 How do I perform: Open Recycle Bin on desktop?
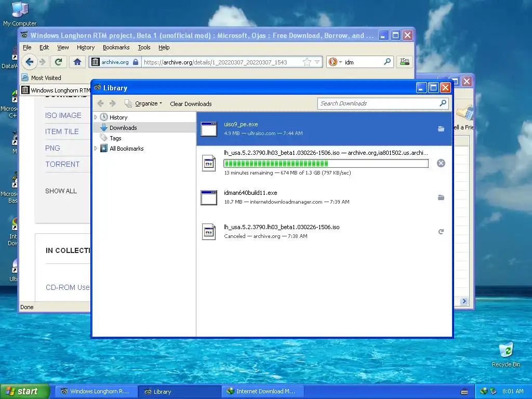(x=506, y=354)
